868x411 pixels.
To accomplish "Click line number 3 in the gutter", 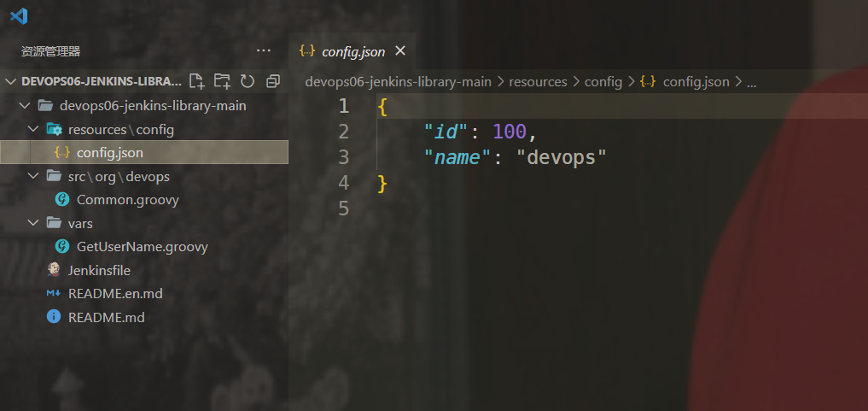I will pyautogui.click(x=344, y=157).
